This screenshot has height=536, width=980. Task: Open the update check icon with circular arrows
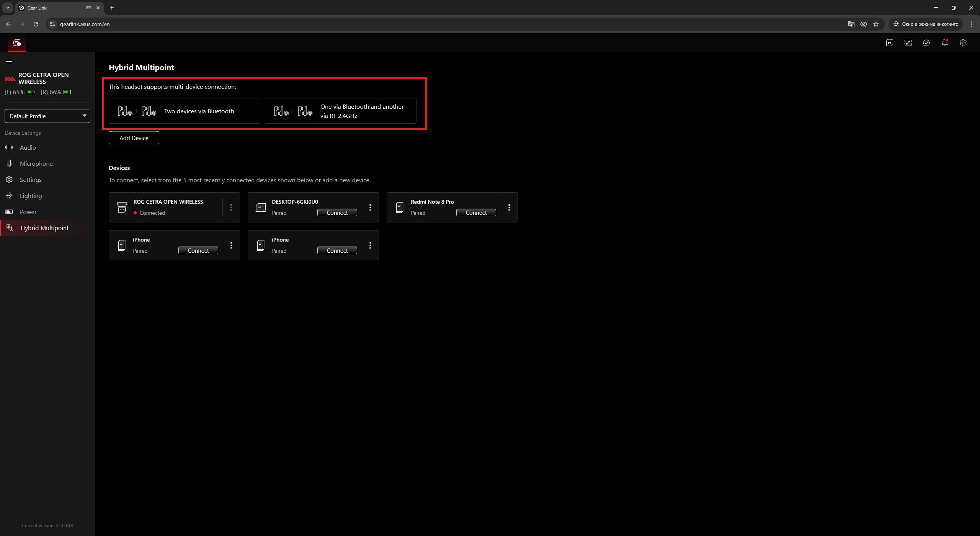click(x=926, y=43)
